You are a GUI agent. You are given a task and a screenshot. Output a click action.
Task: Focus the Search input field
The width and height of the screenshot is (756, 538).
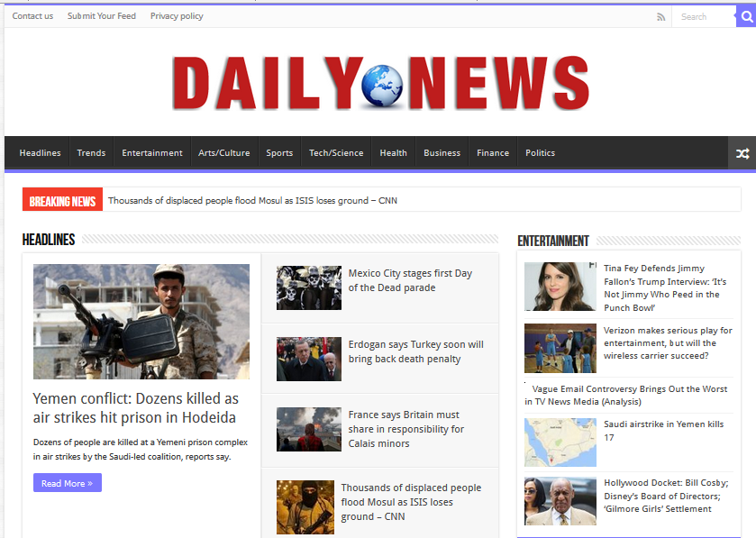[x=704, y=17]
